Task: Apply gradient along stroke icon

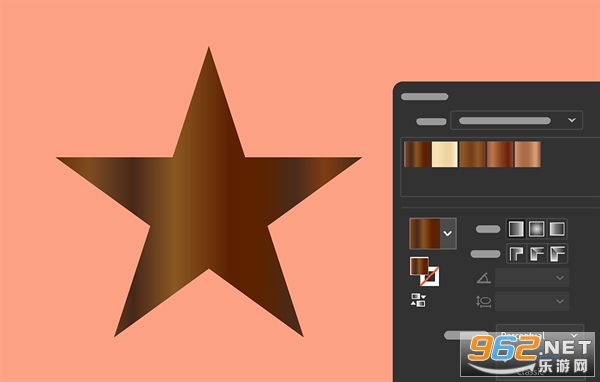Action: coord(536,253)
